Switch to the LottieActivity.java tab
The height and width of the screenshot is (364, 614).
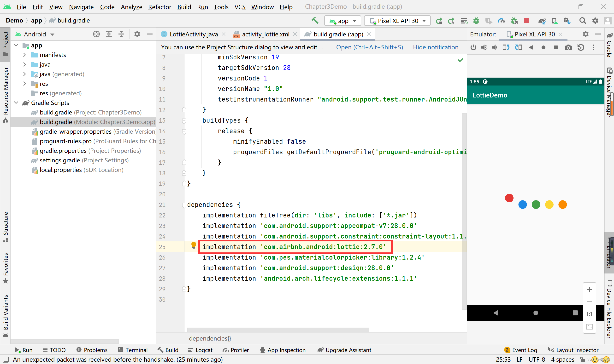tap(193, 34)
